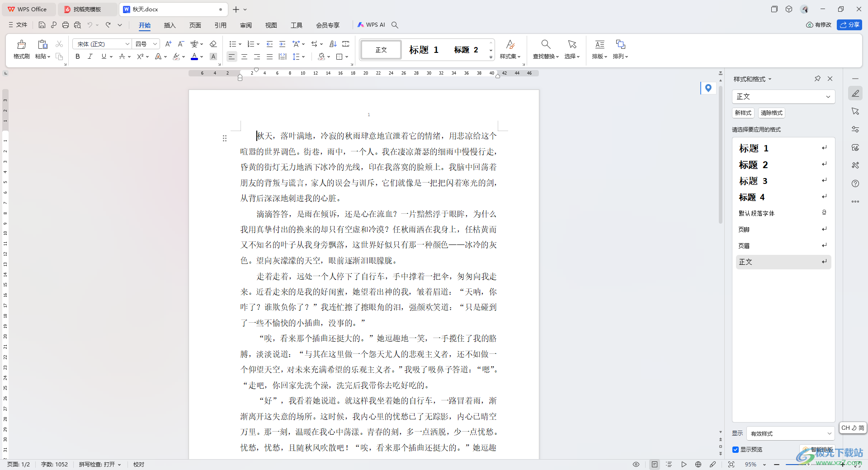Open the 文件 menu
The image size is (868, 470).
(18, 25)
